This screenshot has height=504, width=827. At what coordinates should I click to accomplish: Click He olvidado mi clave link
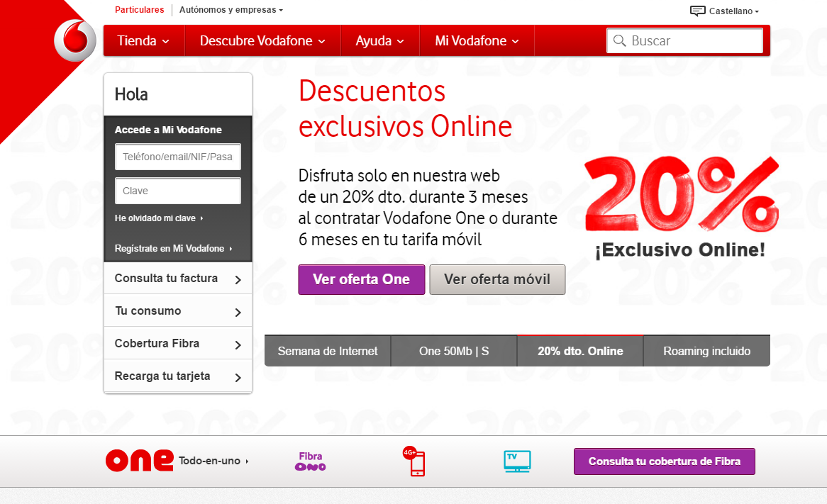coord(159,218)
